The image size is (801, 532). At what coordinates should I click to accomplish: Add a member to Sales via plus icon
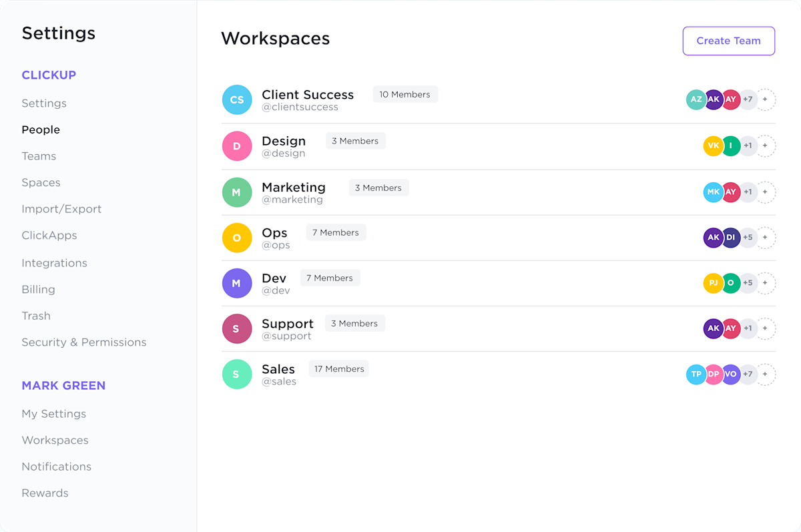[x=765, y=374]
